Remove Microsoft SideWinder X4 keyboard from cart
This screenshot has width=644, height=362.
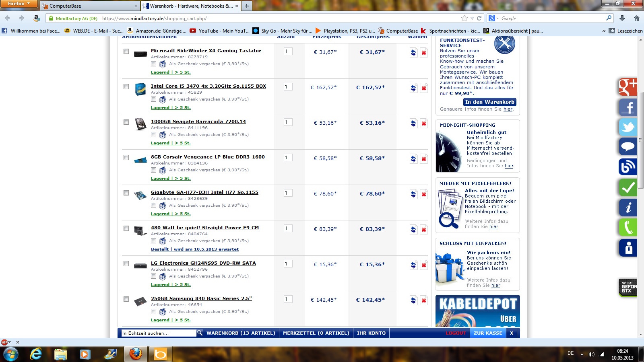(x=424, y=53)
